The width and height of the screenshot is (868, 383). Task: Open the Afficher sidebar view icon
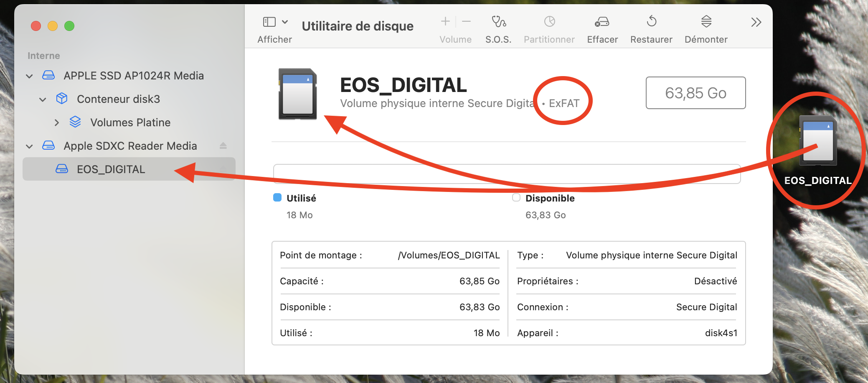point(269,22)
